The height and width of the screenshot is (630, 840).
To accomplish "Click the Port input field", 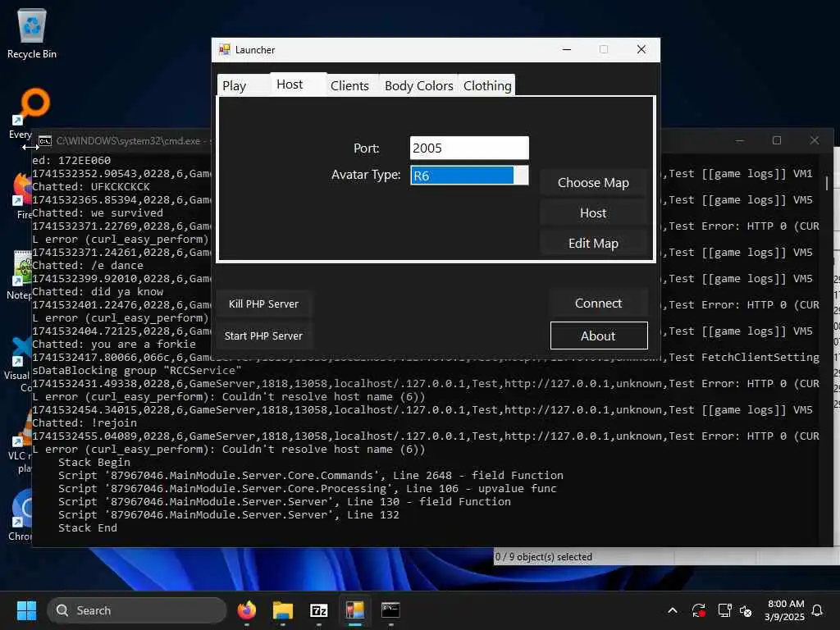I will 469,148.
